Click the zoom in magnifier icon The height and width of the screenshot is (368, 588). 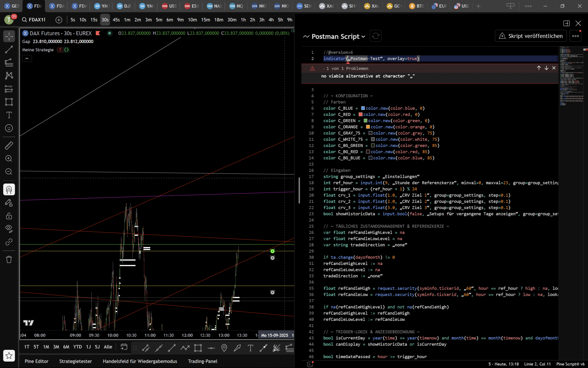click(x=9, y=158)
